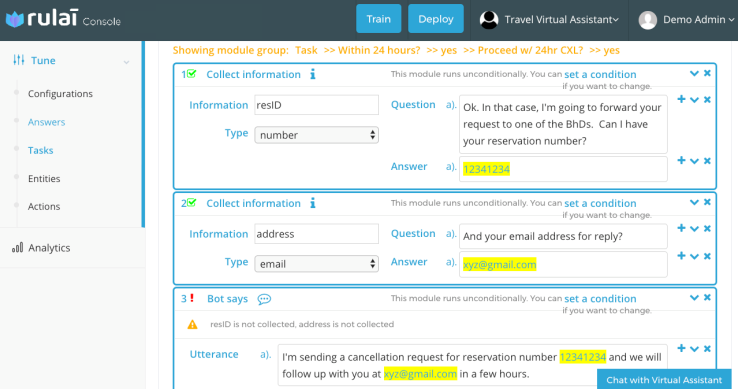Click the red exclamation status on module 3
The image size is (738, 389).
[x=192, y=298]
